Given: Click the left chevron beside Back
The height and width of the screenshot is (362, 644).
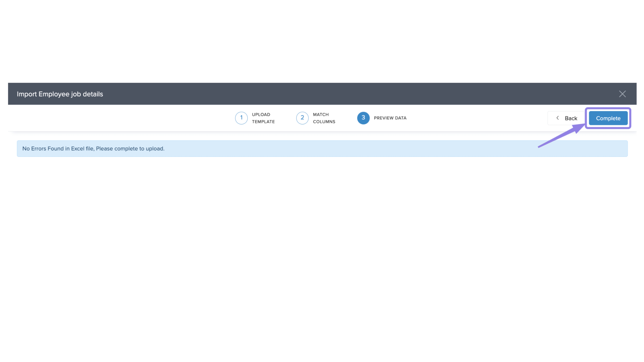Looking at the screenshot, I should (557, 118).
